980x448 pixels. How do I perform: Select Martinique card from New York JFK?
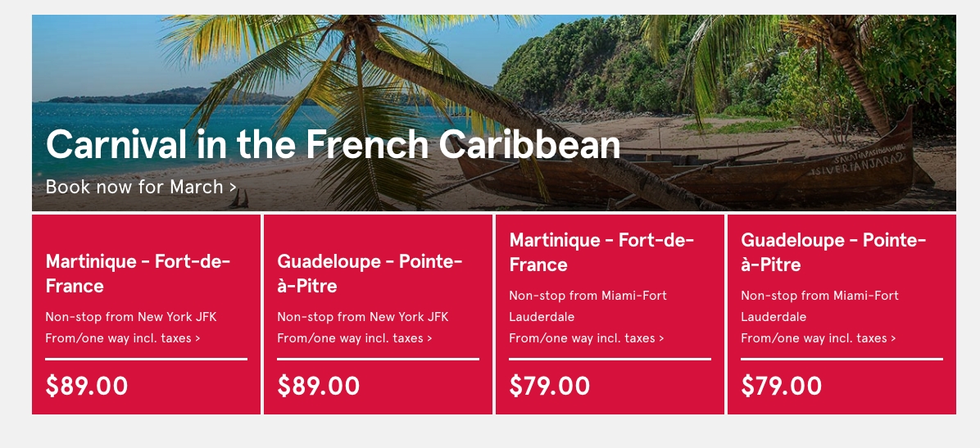[146, 315]
